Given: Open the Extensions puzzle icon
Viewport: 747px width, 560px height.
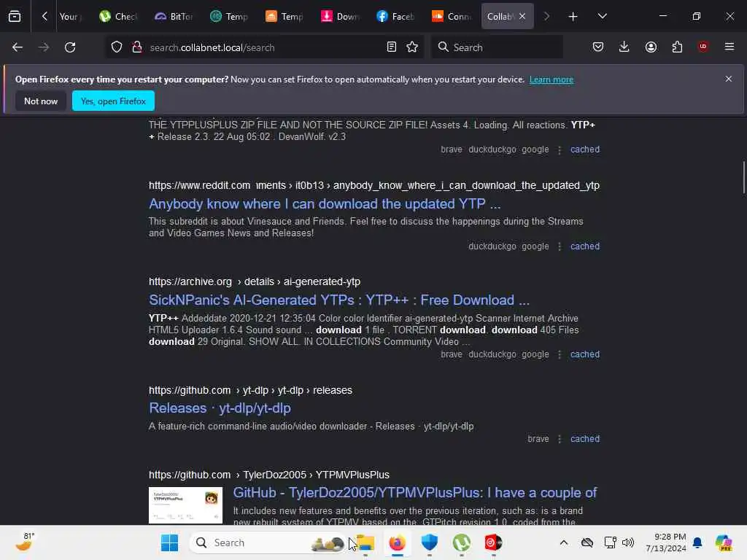Looking at the screenshot, I should pos(677,47).
